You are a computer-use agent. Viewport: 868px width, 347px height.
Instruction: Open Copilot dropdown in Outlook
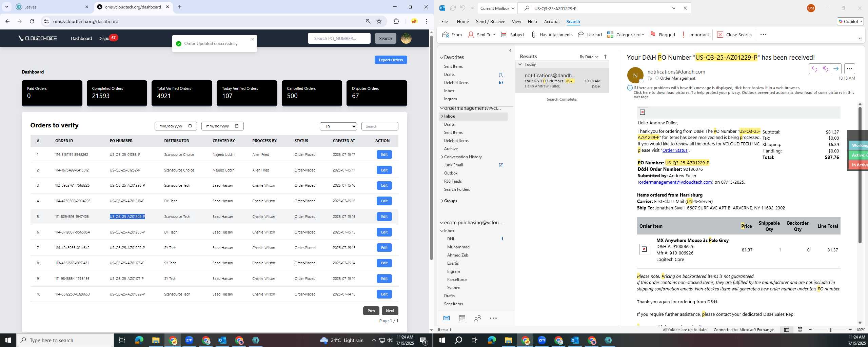tap(850, 21)
